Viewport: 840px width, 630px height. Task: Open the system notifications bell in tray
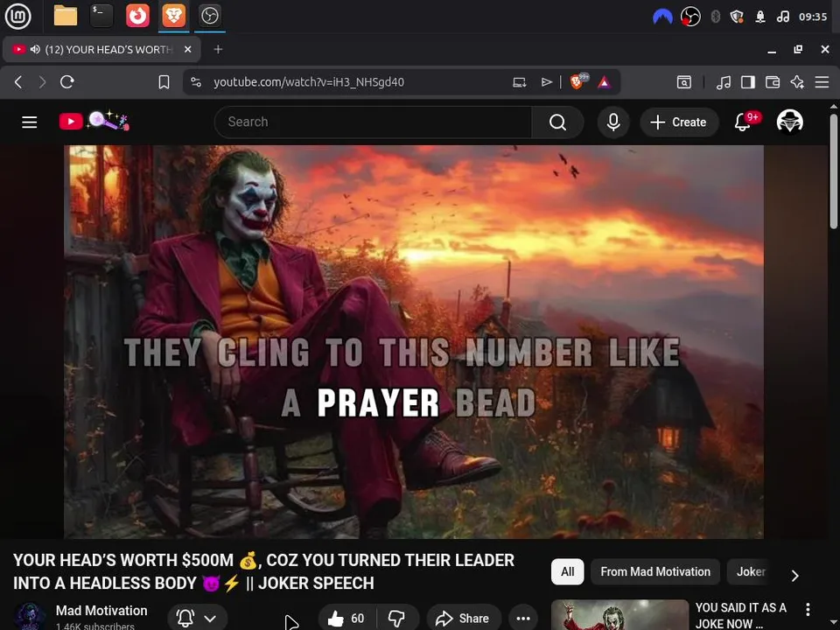[760, 17]
